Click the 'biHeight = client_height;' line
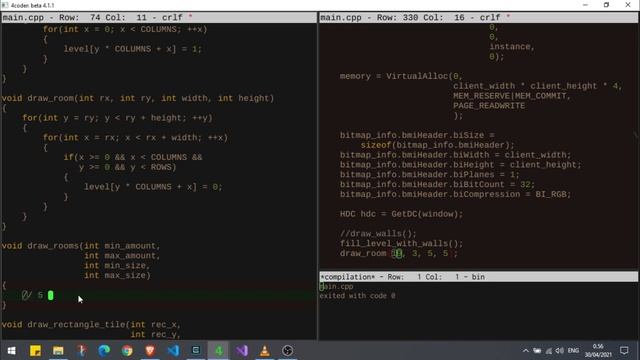Viewport: 640px width, 360px height. tap(460, 164)
